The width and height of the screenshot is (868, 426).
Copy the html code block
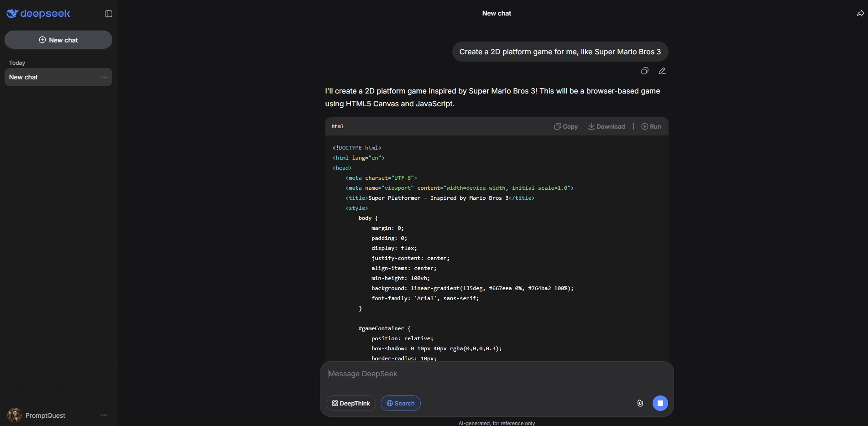coord(566,126)
